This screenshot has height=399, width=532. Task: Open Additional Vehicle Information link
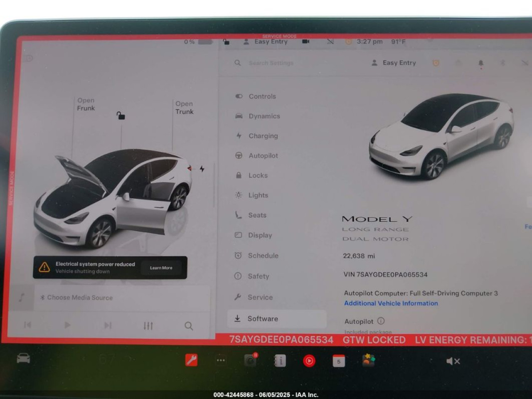391,303
